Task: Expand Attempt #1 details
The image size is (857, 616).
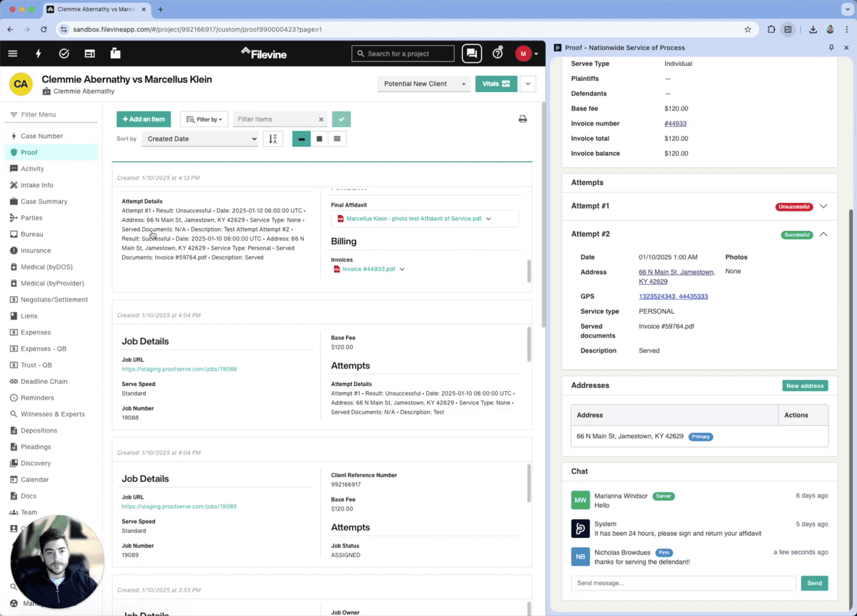Action: coord(823,206)
